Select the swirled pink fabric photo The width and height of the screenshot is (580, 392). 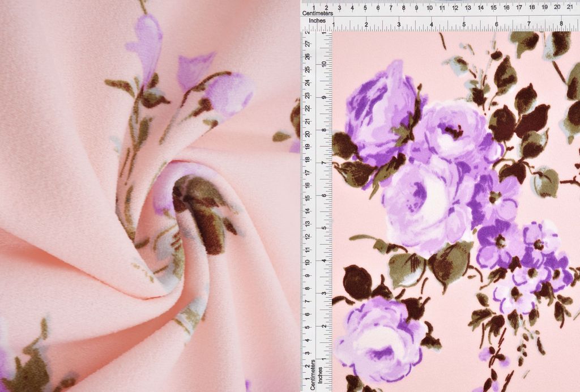click(x=150, y=196)
